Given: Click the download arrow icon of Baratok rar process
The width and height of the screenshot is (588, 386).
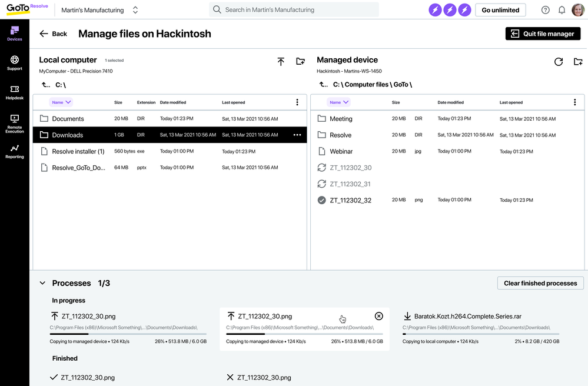Looking at the screenshot, I should tap(407, 317).
